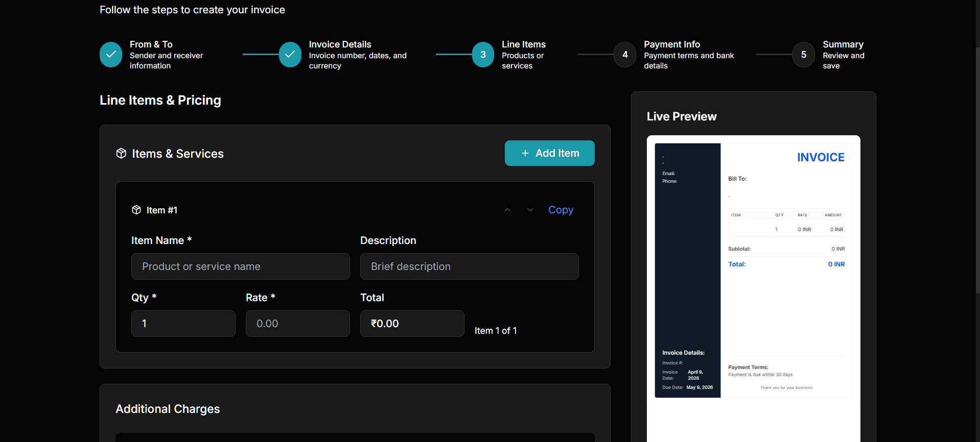The image size is (980, 442).
Task: Go to step 4 Payment Info circle
Action: click(624, 55)
